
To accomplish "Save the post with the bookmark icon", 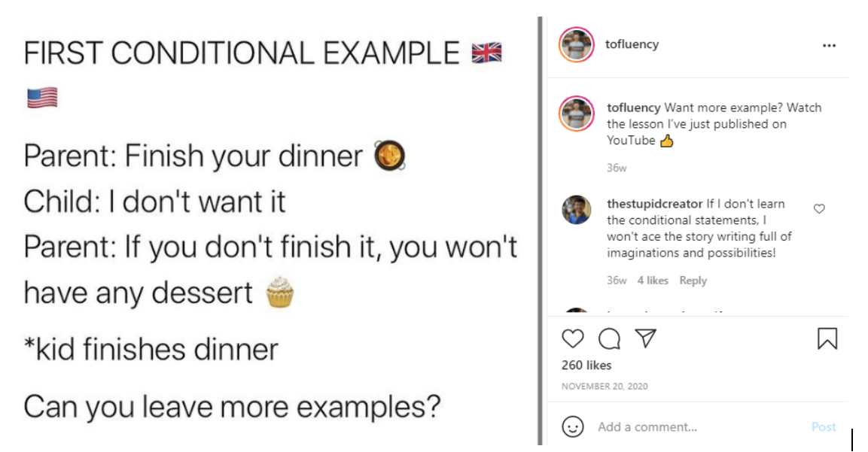I will tap(827, 339).
